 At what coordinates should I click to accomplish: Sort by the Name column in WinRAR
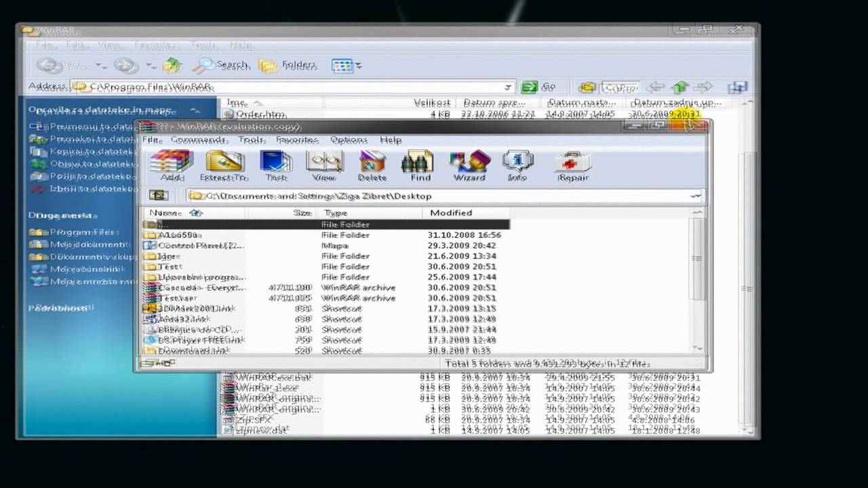195,213
